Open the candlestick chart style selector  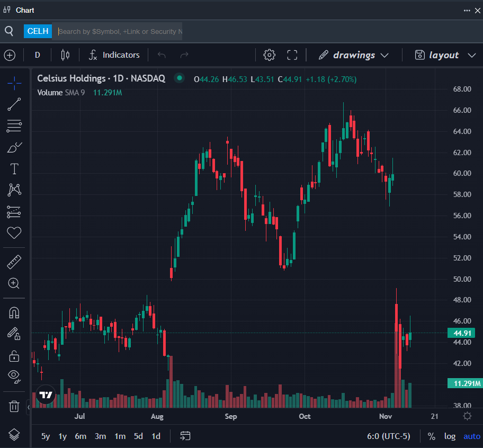65,55
